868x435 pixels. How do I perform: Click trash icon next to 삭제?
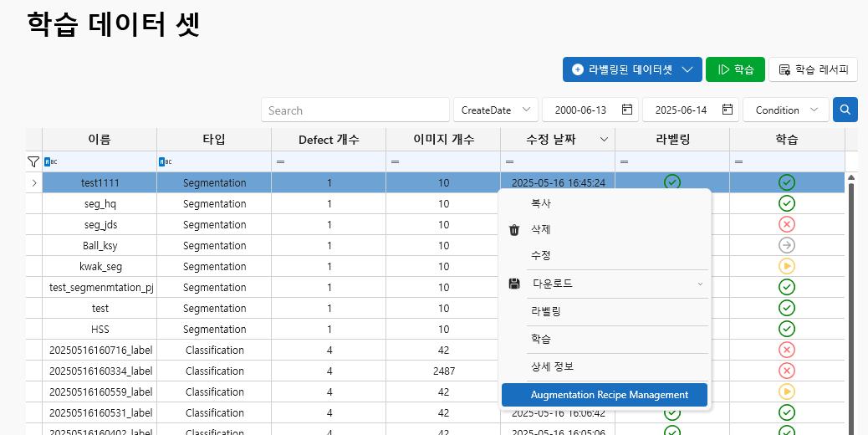click(x=514, y=230)
